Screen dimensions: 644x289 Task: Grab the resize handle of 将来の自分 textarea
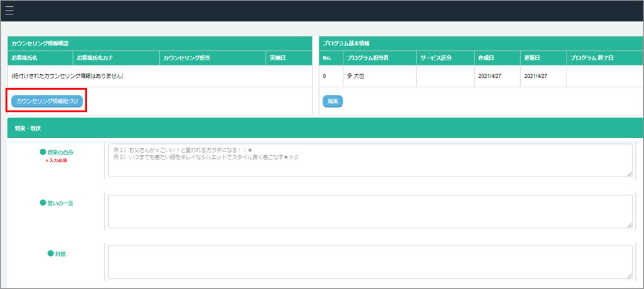[x=628, y=173]
